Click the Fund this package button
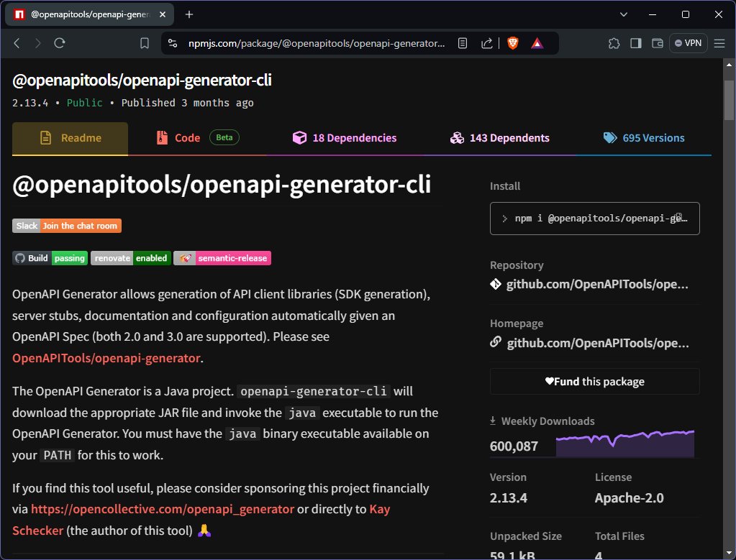The height and width of the screenshot is (560, 736). click(595, 381)
